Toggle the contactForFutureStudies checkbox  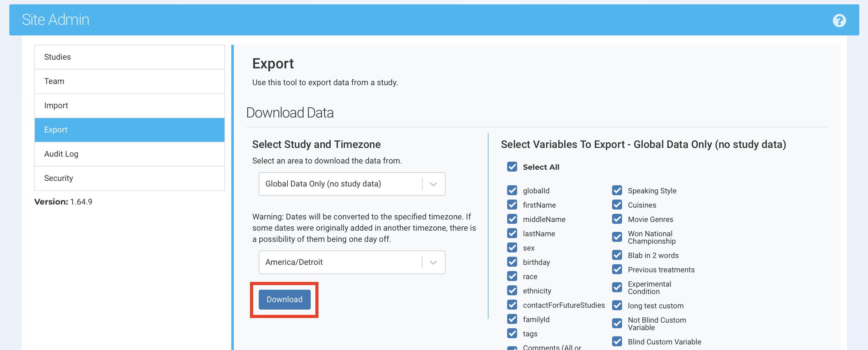click(512, 305)
